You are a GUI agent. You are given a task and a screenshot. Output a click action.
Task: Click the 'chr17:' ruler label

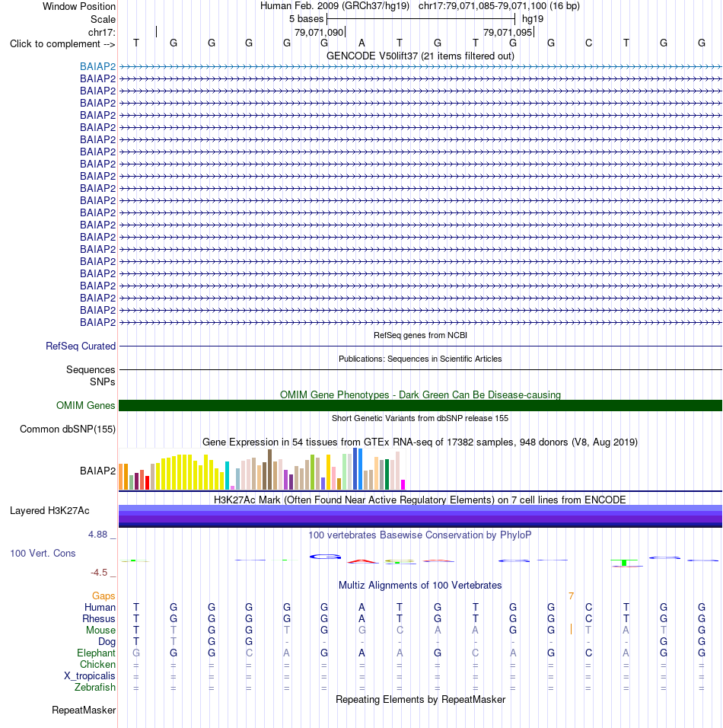102,32
